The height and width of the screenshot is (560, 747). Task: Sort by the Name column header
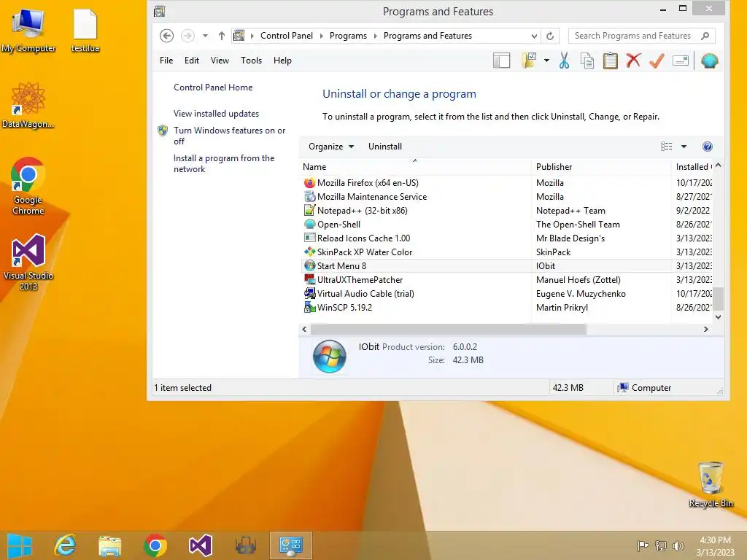pos(417,167)
